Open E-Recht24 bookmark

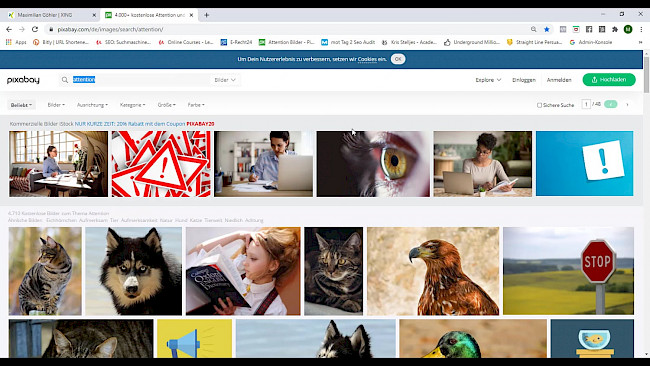pos(236,42)
